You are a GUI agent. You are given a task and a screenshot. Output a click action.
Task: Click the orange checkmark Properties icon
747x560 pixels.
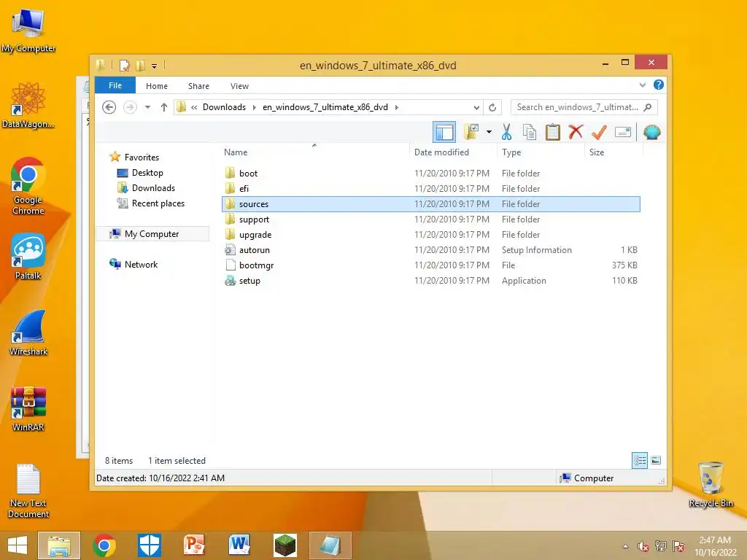599,132
